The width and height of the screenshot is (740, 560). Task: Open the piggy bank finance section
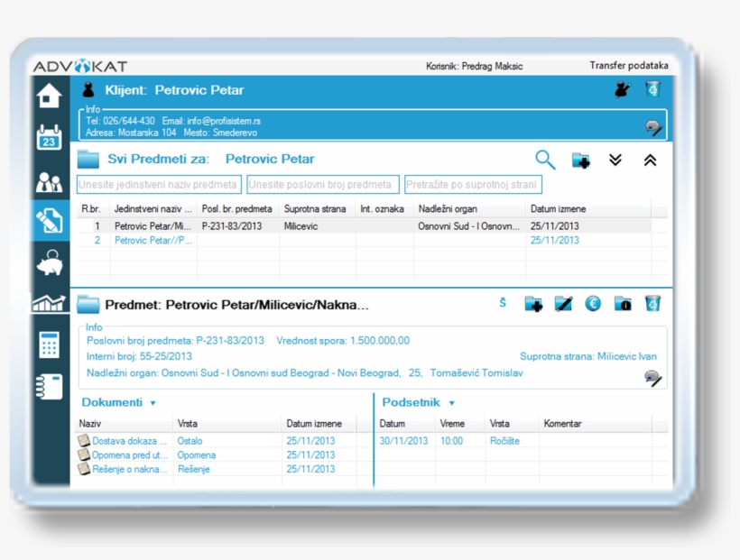pos(49,262)
